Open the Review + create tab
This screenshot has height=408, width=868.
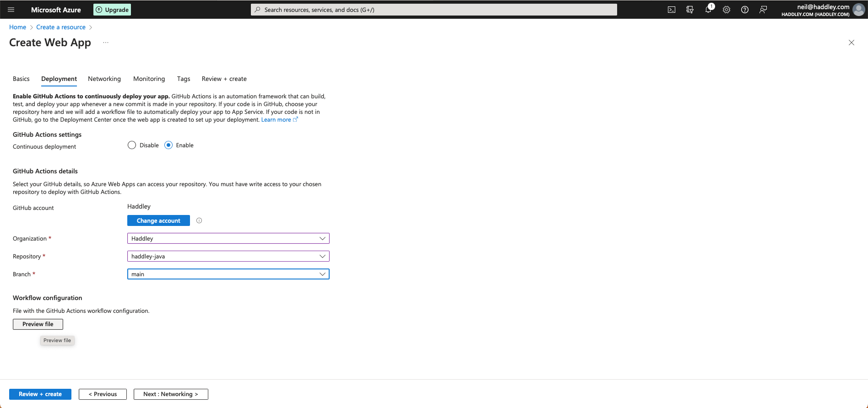pyautogui.click(x=224, y=79)
